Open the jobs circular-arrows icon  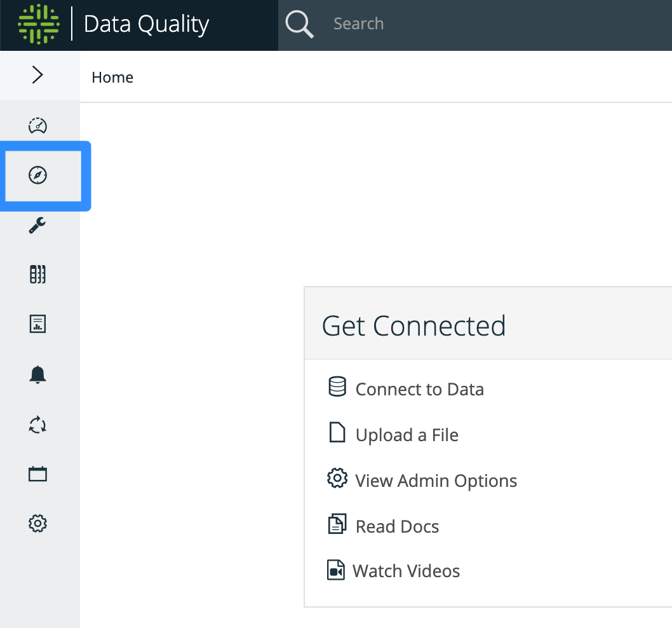click(x=38, y=425)
